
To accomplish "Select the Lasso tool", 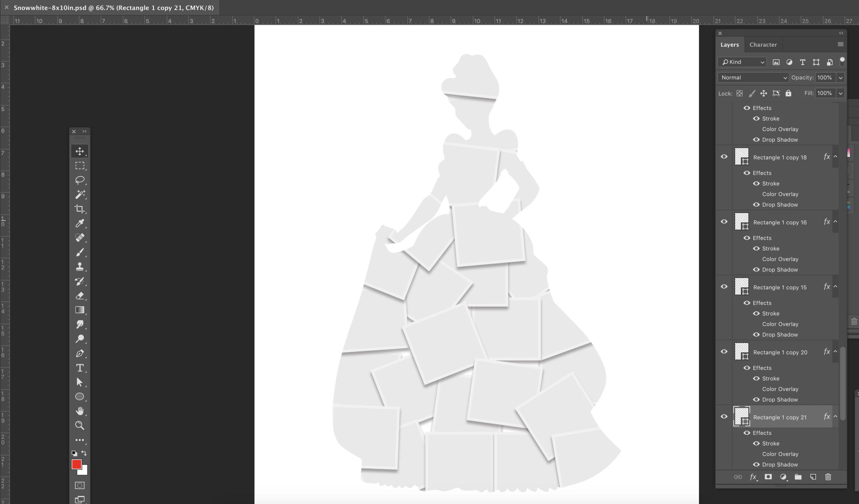I will (80, 180).
